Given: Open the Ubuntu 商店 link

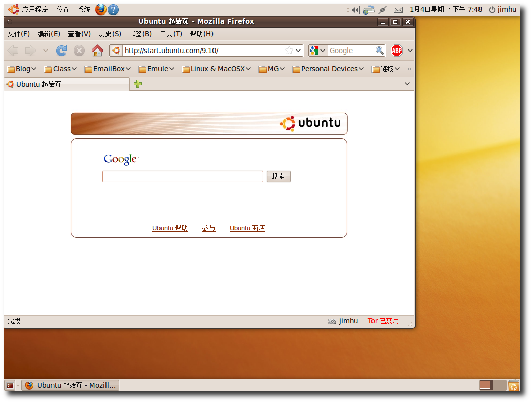Looking at the screenshot, I should (x=247, y=228).
